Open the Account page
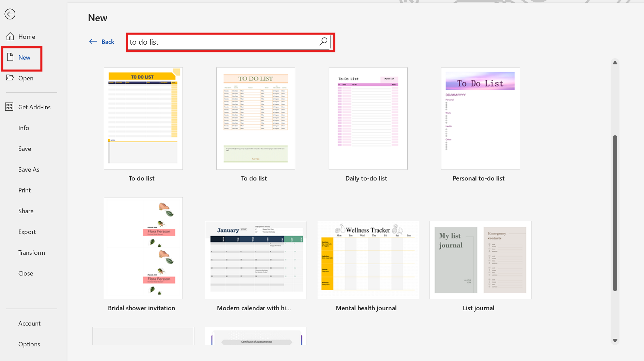The image size is (644, 361). (29, 323)
